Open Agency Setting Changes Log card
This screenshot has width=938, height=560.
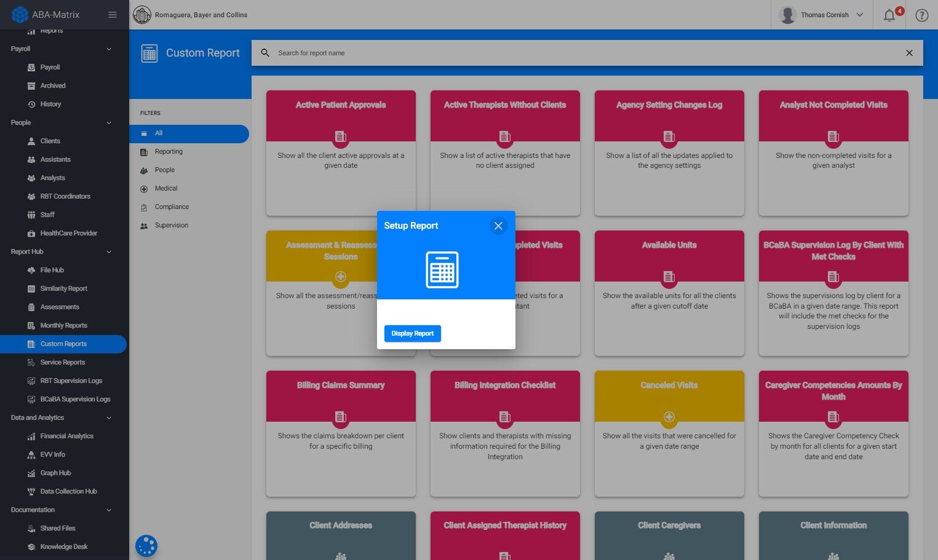[669, 153]
